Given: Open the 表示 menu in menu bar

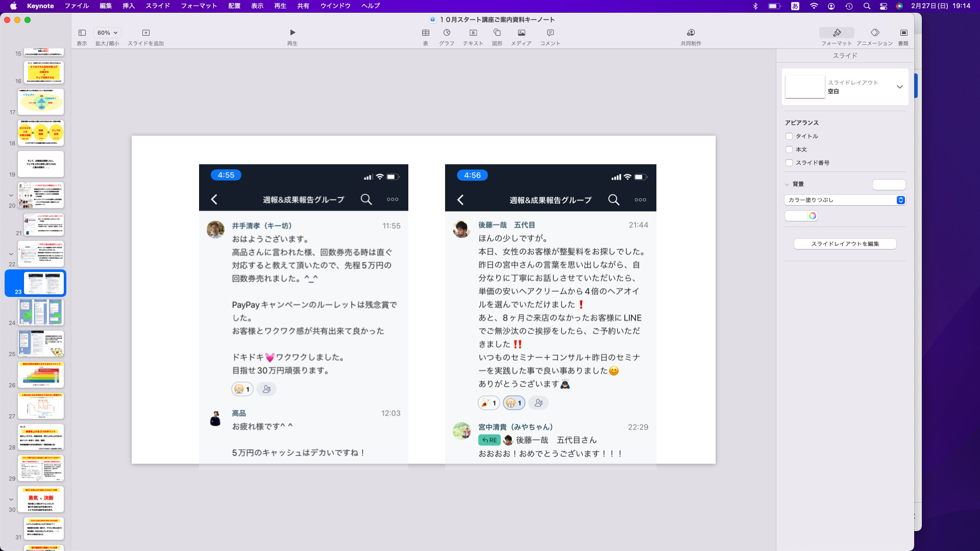Looking at the screenshot, I should (257, 6).
